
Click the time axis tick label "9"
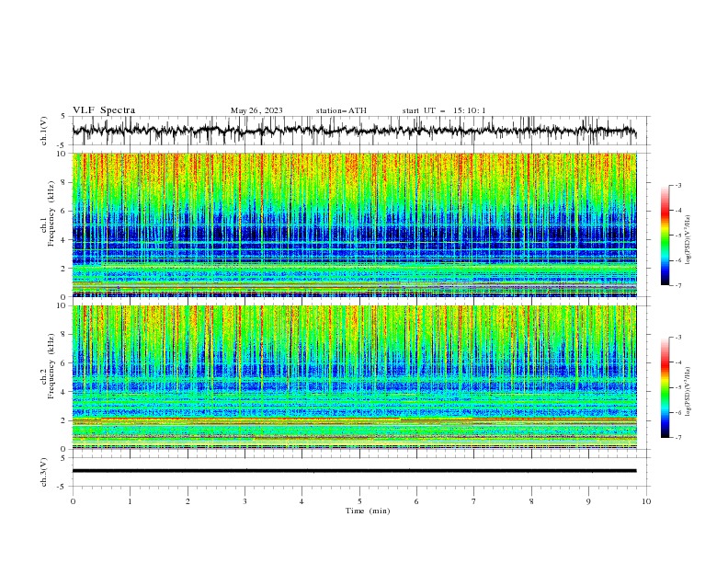pyautogui.click(x=588, y=501)
